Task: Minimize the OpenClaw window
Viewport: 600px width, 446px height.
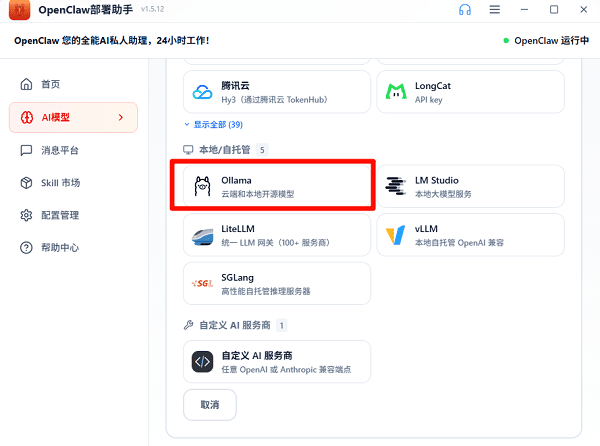Action: coord(524,10)
